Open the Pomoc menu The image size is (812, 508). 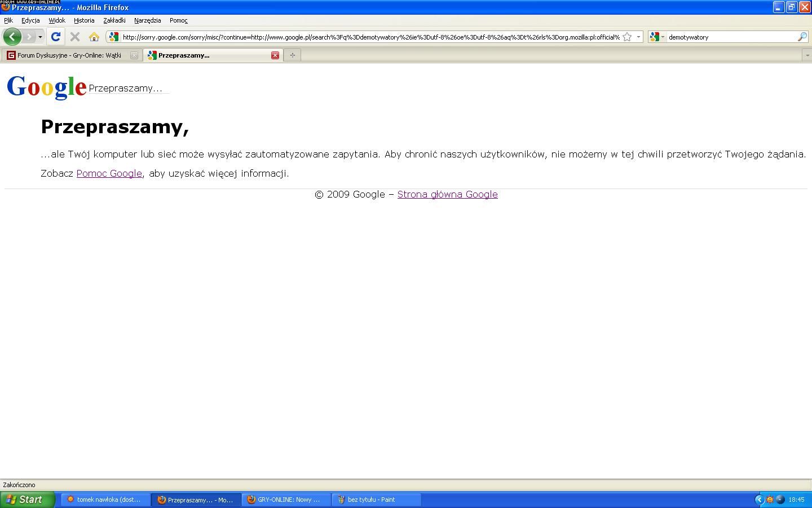coord(179,20)
